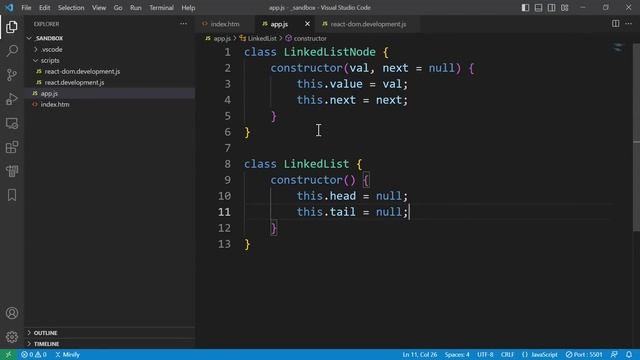Expand the OUTLINE section

tap(109, 333)
